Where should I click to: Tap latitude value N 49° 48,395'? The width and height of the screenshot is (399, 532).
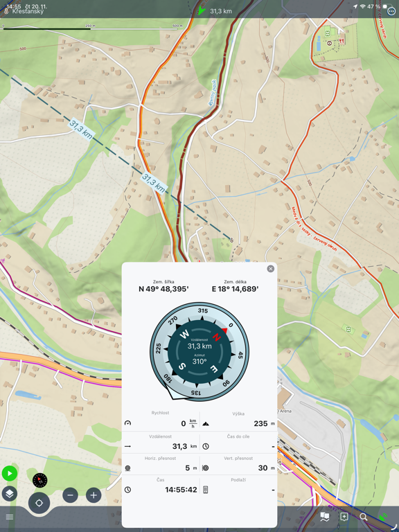click(x=163, y=289)
